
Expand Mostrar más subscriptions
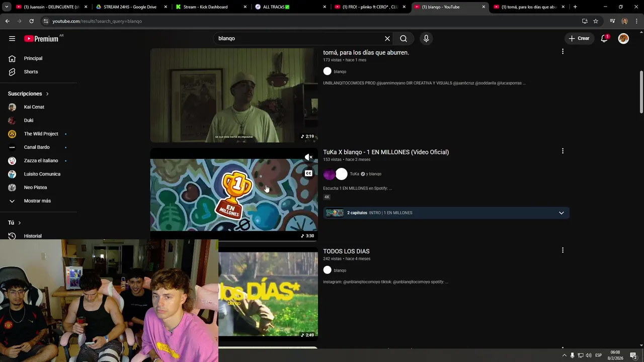[38, 201]
